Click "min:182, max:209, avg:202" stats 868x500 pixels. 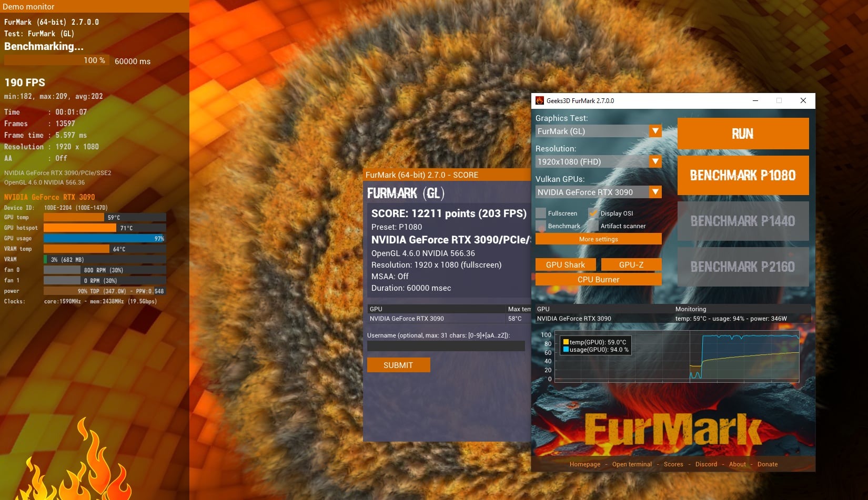click(x=54, y=96)
